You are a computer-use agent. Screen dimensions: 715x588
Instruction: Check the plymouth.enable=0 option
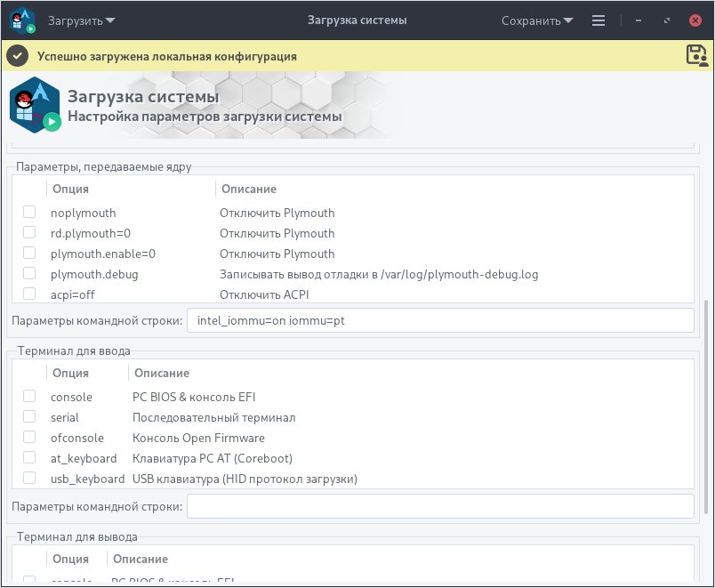(x=28, y=254)
